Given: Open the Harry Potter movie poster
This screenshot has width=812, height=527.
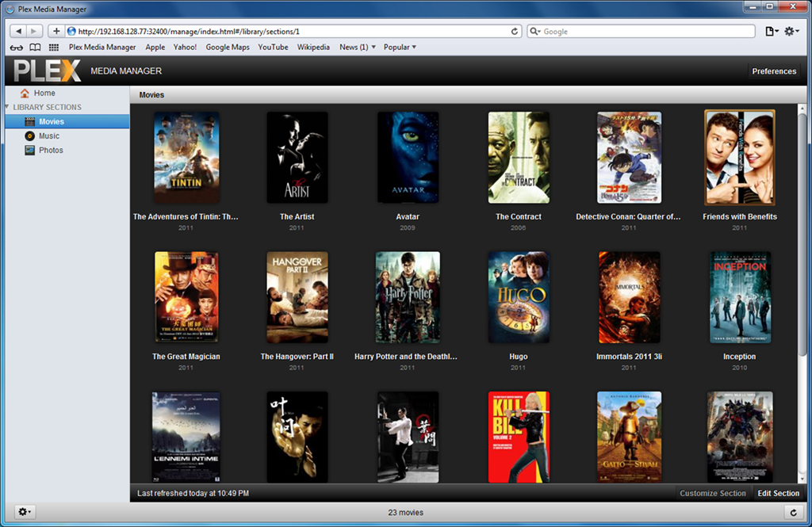Looking at the screenshot, I should (x=408, y=297).
